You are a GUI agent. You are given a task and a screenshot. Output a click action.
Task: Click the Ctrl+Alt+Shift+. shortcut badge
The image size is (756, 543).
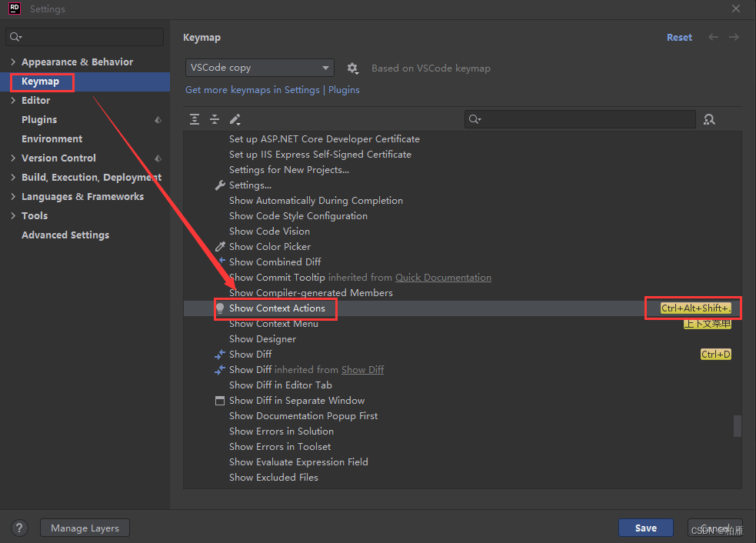pyautogui.click(x=696, y=308)
